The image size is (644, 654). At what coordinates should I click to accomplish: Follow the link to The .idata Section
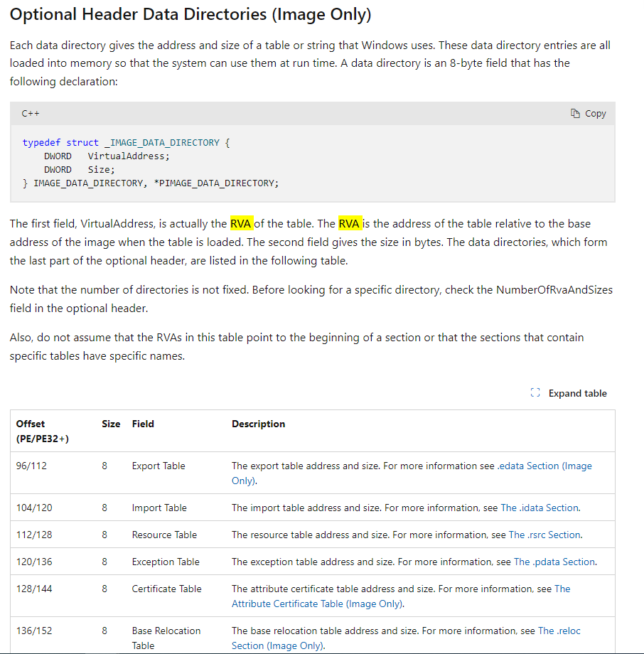point(540,508)
